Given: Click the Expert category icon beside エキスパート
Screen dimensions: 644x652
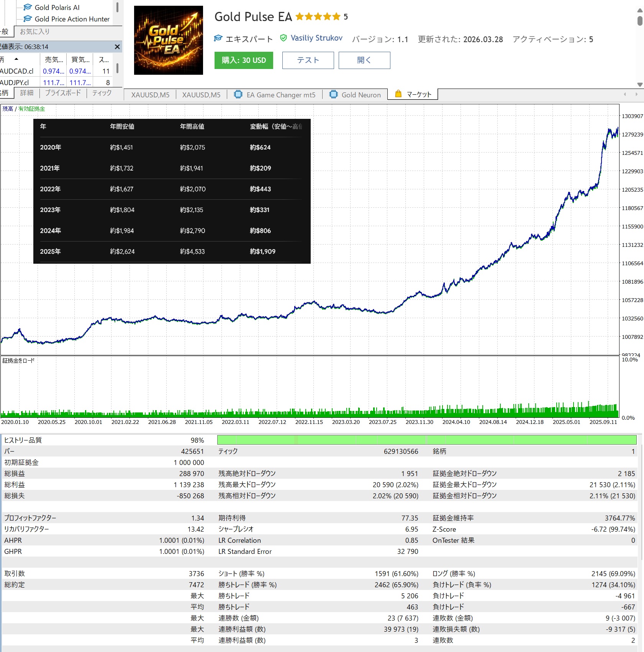Looking at the screenshot, I should (218, 38).
